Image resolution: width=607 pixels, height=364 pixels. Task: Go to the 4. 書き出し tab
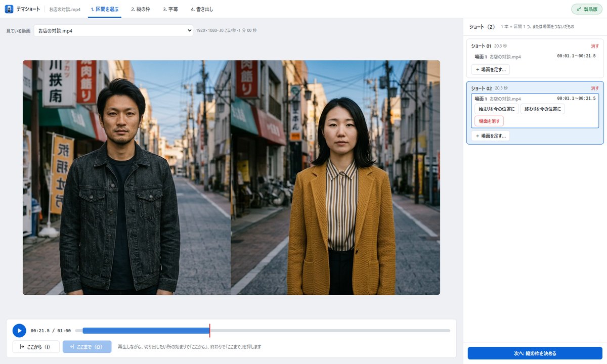(202, 9)
